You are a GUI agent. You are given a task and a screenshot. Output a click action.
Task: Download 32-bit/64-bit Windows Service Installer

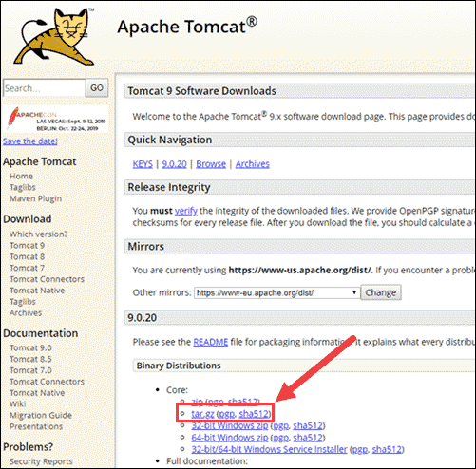269,449
